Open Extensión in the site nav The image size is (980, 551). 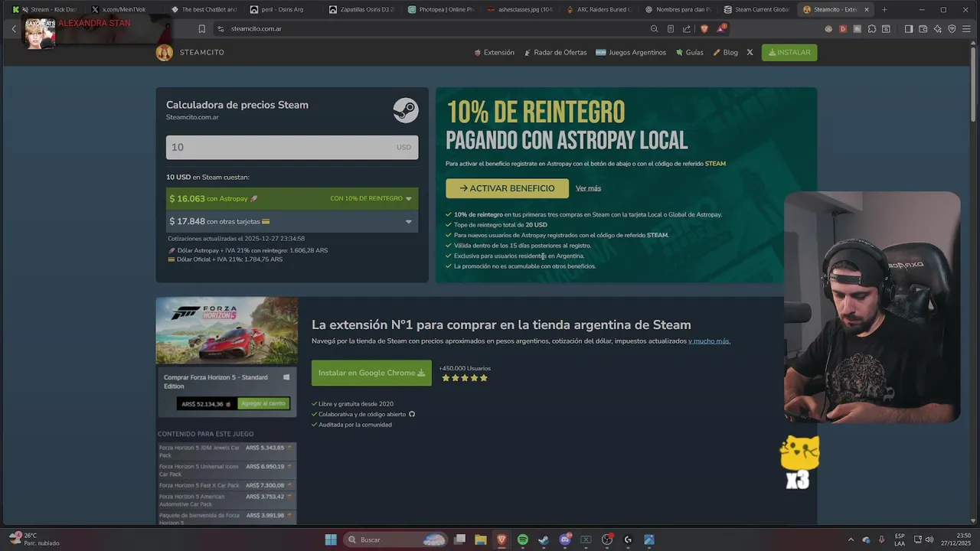(x=495, y=53)
